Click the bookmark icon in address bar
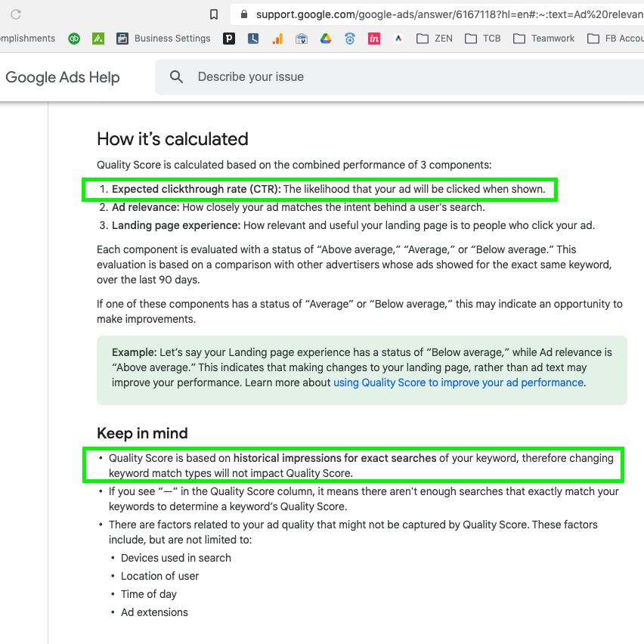Image resolution: width=644 pixels, height=644 pixels. coord(214,14)
